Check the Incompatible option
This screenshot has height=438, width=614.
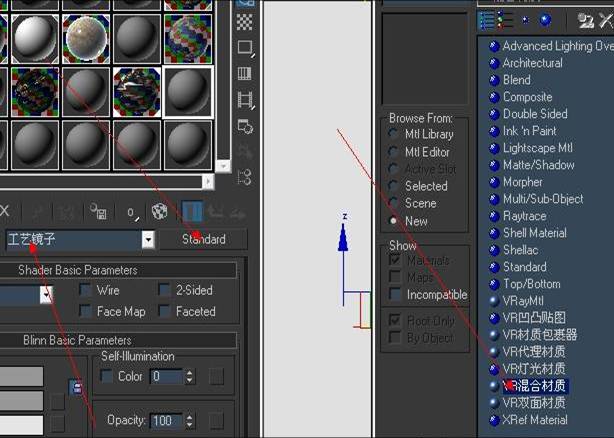[x=395, y=294]
